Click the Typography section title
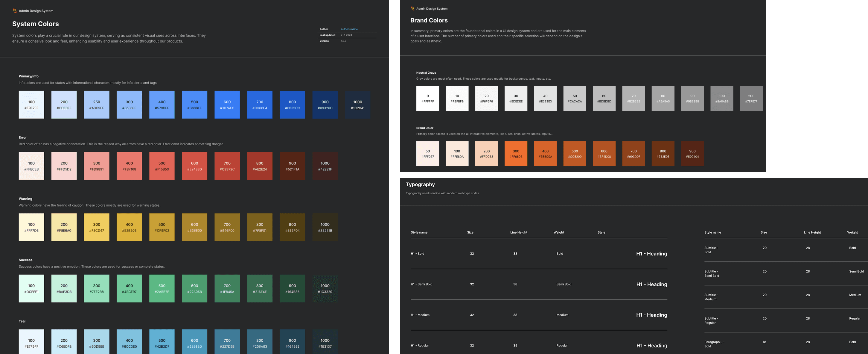The width and height of the screenshot is (868, 354). pyautogui.click(x=420, y=184)
